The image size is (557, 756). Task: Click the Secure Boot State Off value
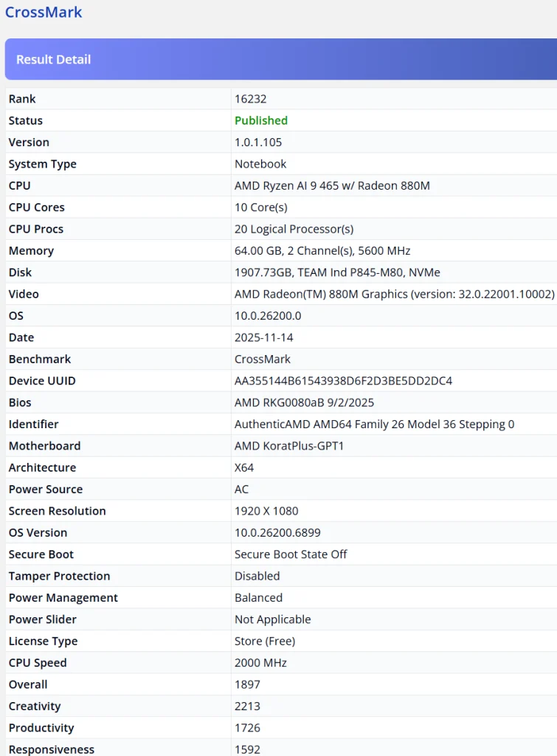[x=291, y=554]
